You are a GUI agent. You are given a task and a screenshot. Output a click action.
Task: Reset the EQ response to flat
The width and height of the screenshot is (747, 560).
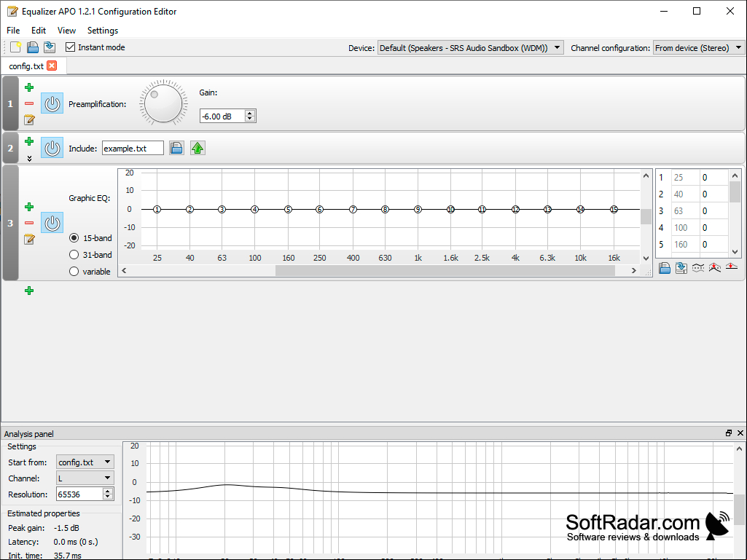(731, 267)
